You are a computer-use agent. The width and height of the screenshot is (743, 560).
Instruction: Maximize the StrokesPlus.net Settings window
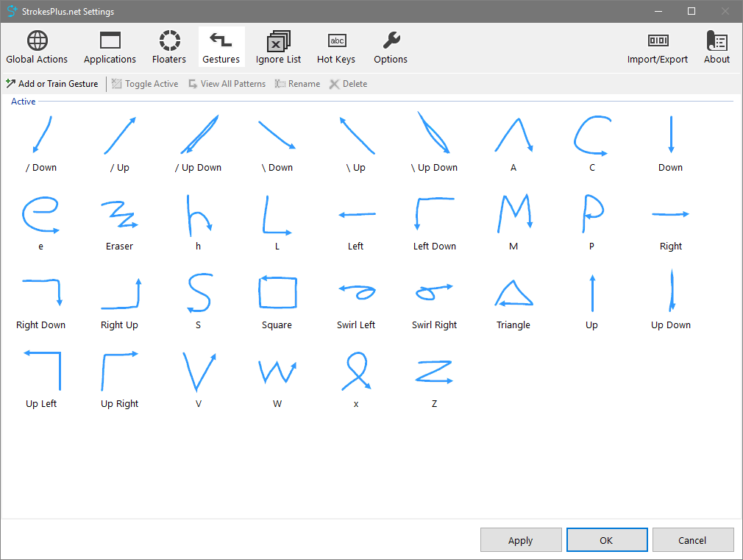[x=692, y=11]
